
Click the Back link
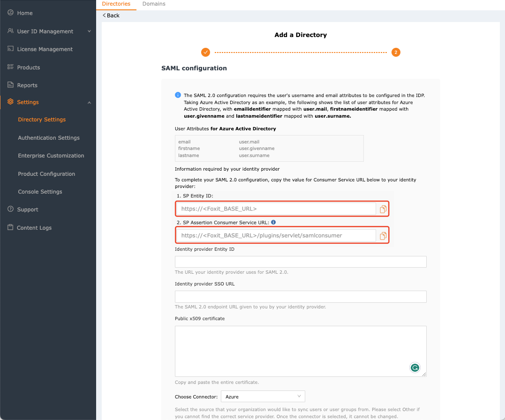tap(111, 15)
